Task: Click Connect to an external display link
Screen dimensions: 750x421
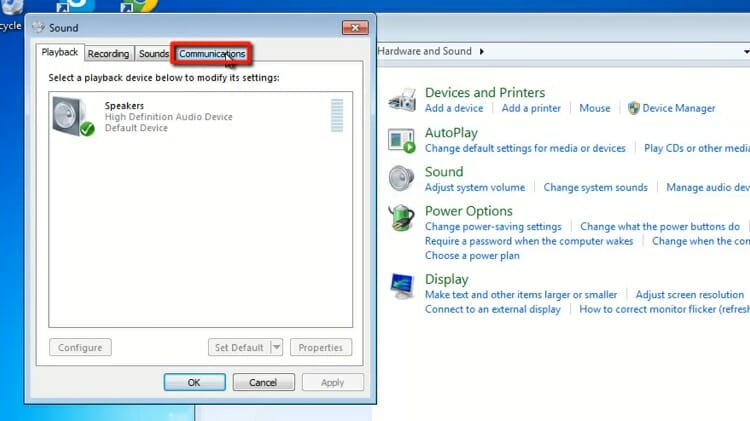Action: (493, 309)
